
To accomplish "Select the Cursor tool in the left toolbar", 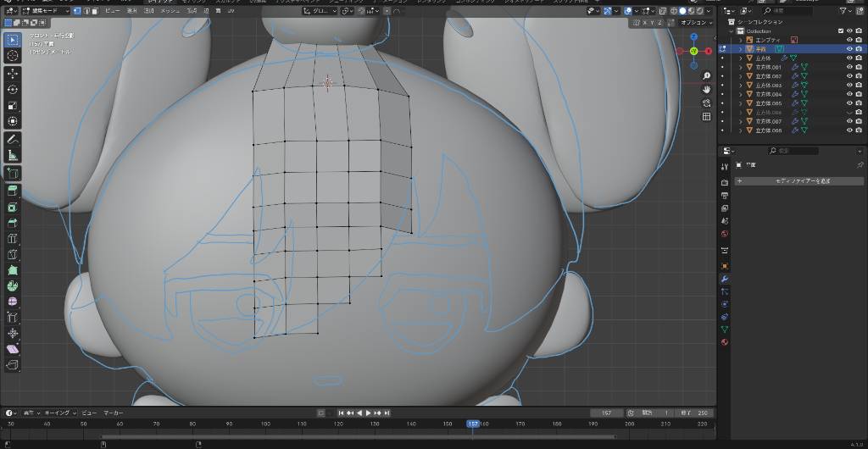I will click(x=13, y=56).
